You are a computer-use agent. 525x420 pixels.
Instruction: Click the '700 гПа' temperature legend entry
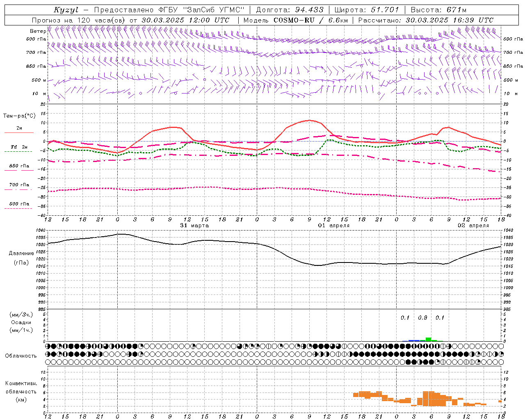click(x=19, y=185)
